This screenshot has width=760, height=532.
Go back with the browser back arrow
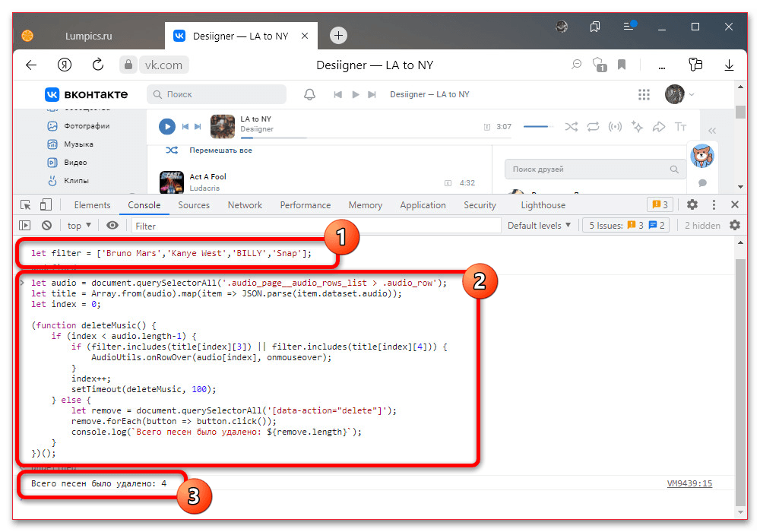(31, 65)
